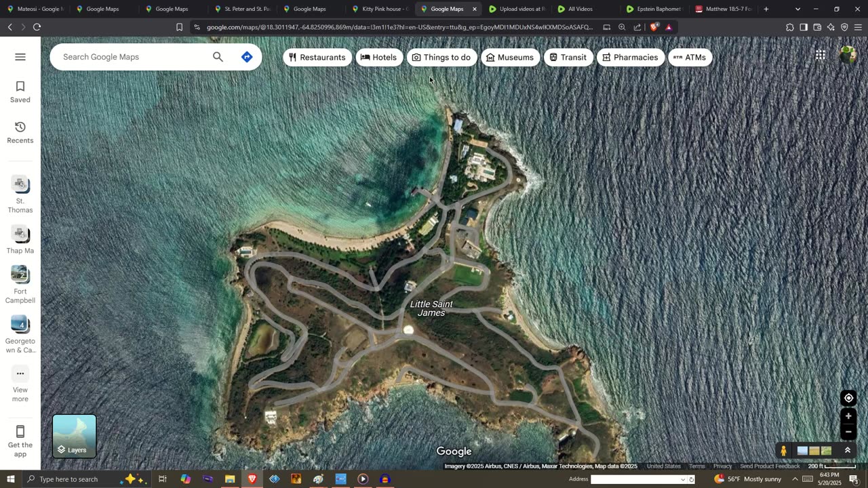Show hidden system tray icons
The width and height of the screenshot is (868, 488).
click(795, 479)
